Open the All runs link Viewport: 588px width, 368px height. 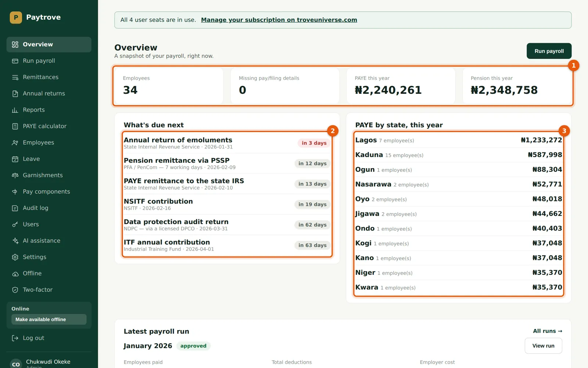click(x=548, y=331)
